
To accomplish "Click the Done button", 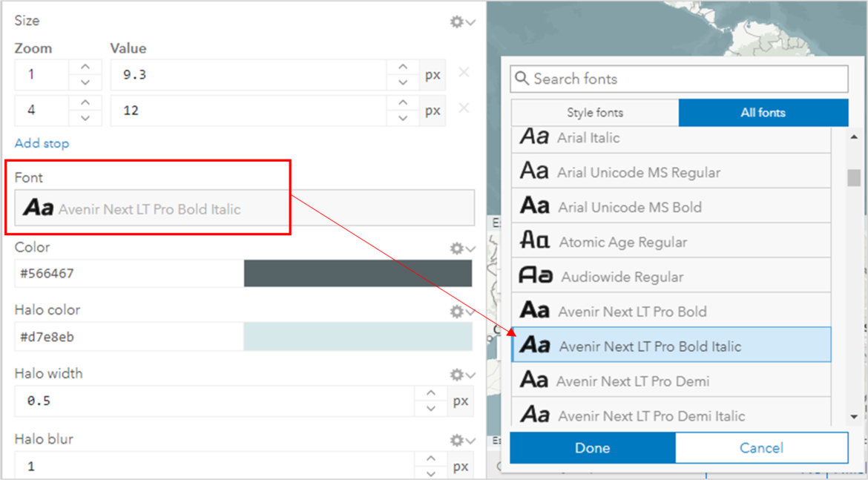I will click(x=591, y=447).
